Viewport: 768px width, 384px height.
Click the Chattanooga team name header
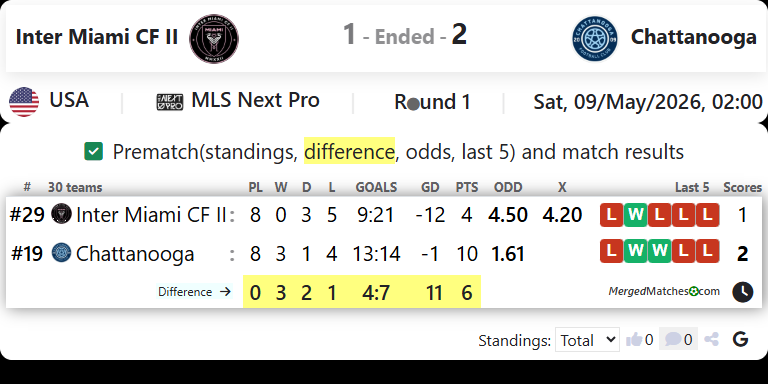[x=694, y=37]
